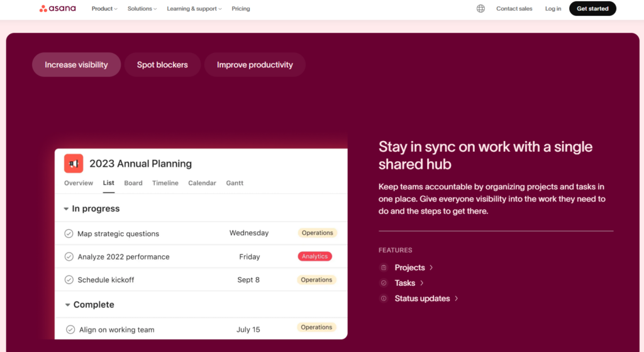Open the Status updates feature link
The height and width of the screenshot is (352, 644).
pos(422,298)
